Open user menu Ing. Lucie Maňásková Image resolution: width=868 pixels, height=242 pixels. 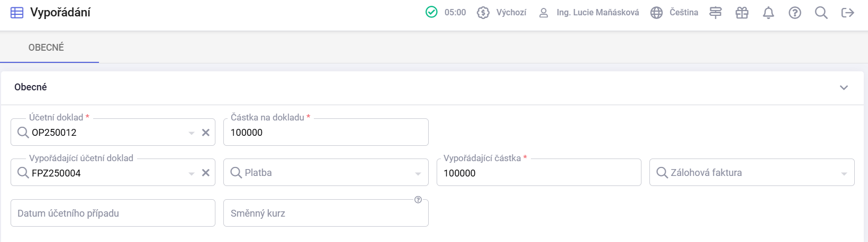589,13
